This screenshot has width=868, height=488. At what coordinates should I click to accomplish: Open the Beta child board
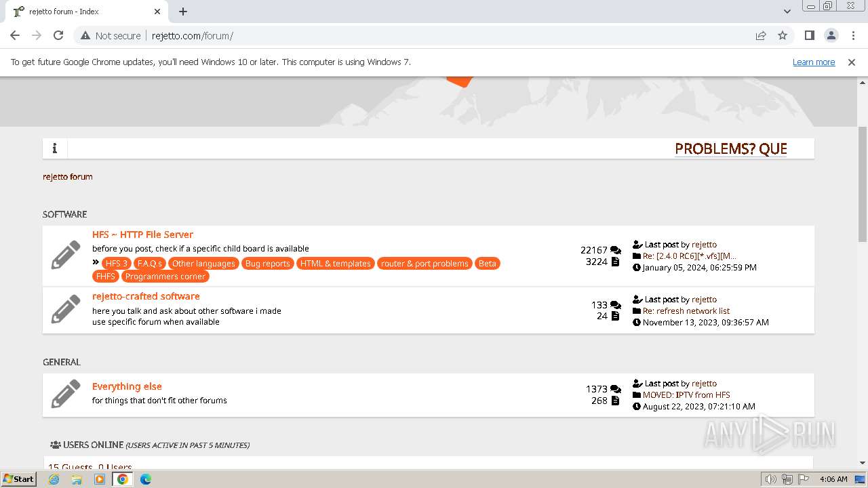[x=487, y=263]
